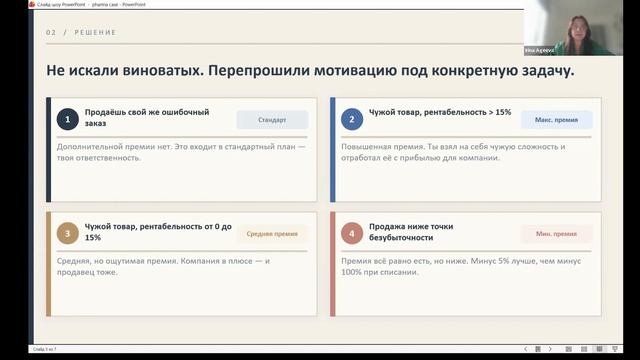Viewport: 640px width, 360px height.
Task: Click the 'Макс. премия' label on card 2
Action: click(x=556, y=120)
